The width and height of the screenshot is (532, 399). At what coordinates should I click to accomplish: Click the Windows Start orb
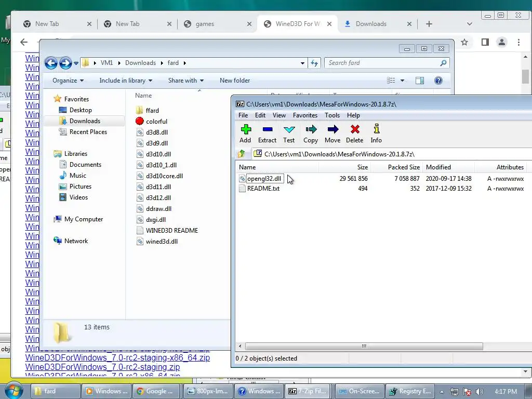[x=14, y=391]
